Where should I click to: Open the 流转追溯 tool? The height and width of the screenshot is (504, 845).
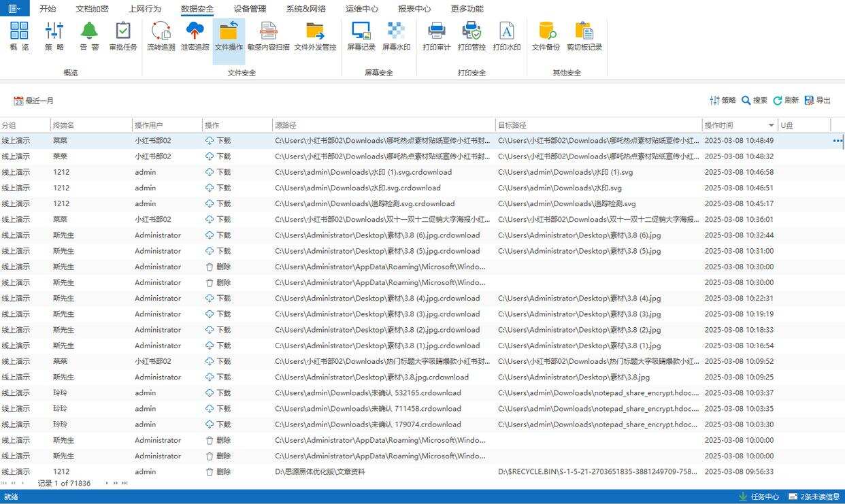coord(161,36)
